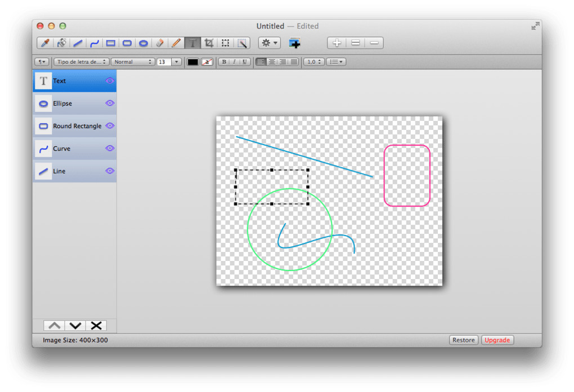
Task: Open the font family dropdown
Action: (x=82, y=62)
